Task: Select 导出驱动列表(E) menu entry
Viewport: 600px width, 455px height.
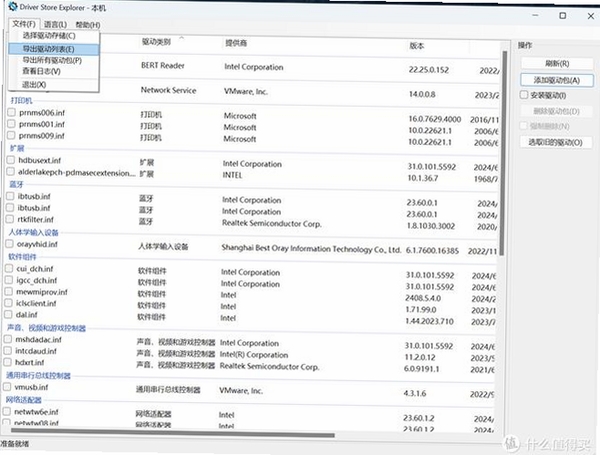Action: click(x=54, y=49)
